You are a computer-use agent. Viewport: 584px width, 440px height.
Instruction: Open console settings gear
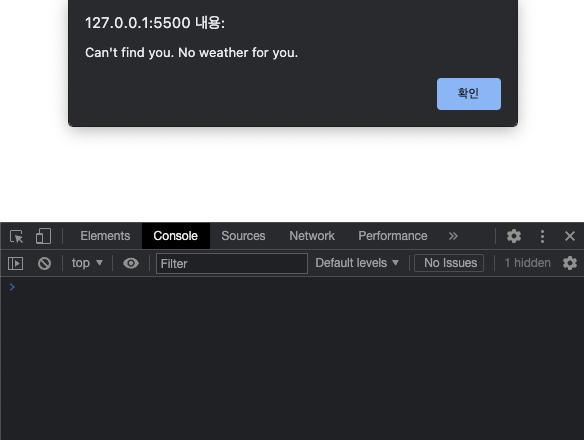point(569,263)
